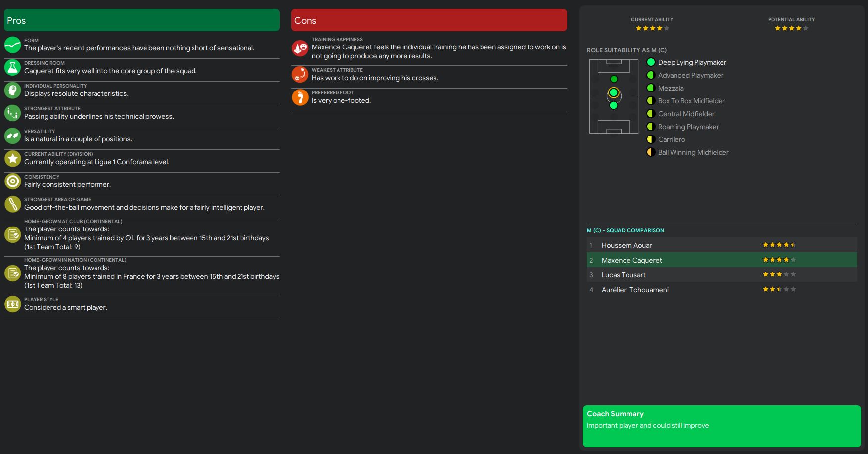
Task: Click the Dressing Room flask icon
Action: click(13, 67)
